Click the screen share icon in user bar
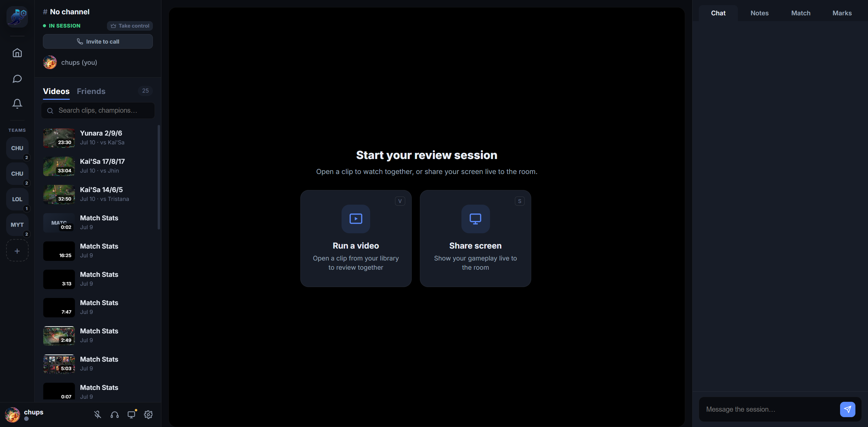Image resolution: width=868 pixels, height=427 pixels. point(131,414)
